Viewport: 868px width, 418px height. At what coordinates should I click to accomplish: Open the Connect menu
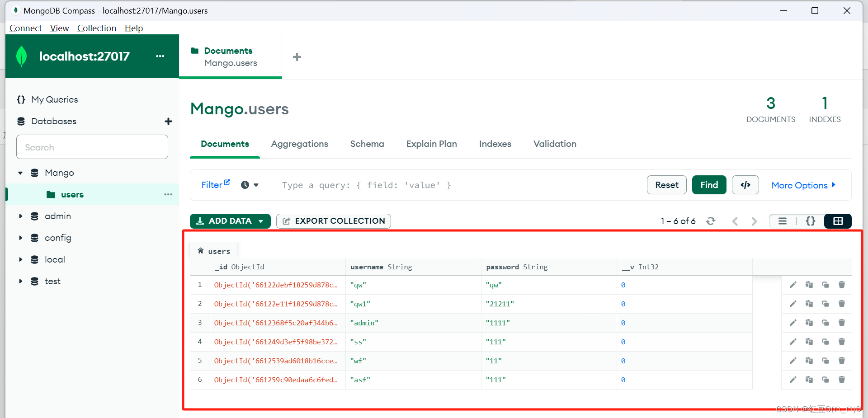(x=25, y=28)
